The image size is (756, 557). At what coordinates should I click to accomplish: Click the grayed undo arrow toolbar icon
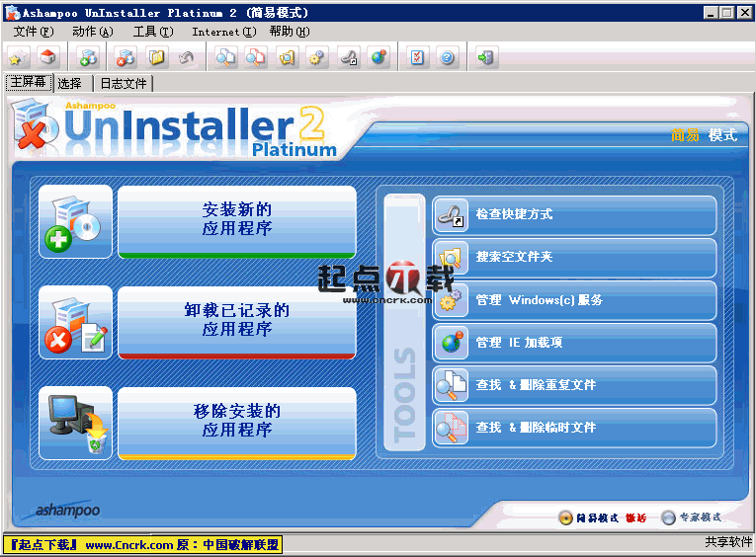click(x=186, y=58)
